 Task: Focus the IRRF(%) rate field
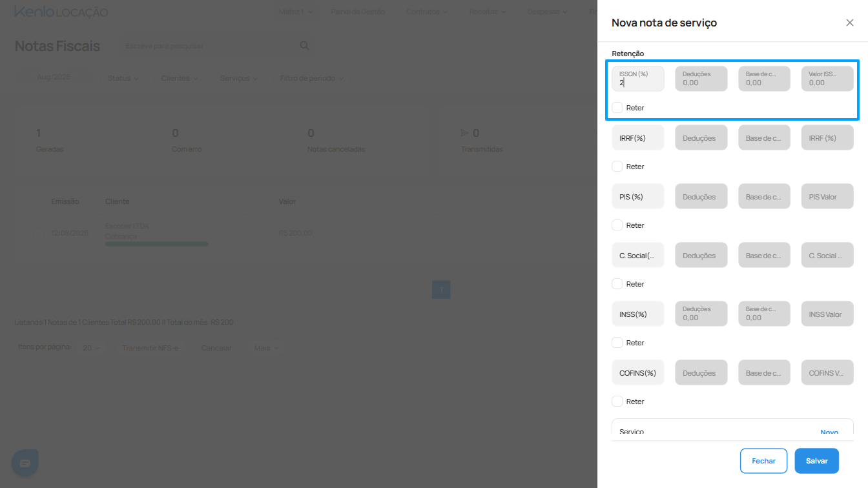tap(638, 137)
